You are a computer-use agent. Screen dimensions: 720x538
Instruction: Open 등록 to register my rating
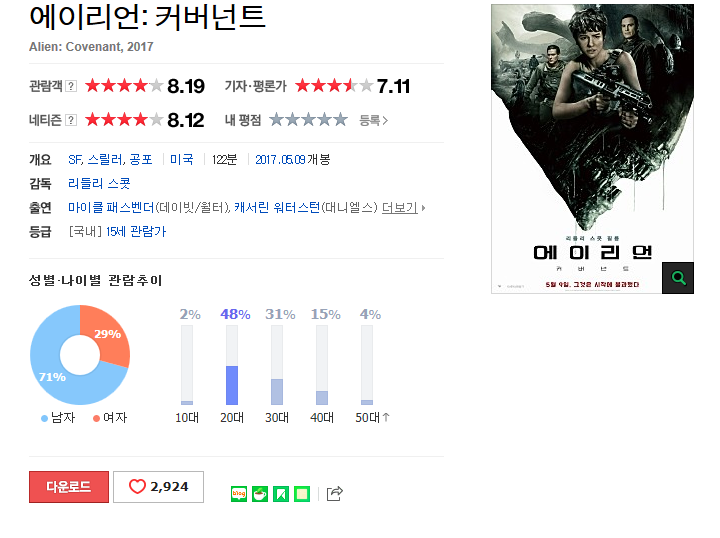(x=373, y=121)
